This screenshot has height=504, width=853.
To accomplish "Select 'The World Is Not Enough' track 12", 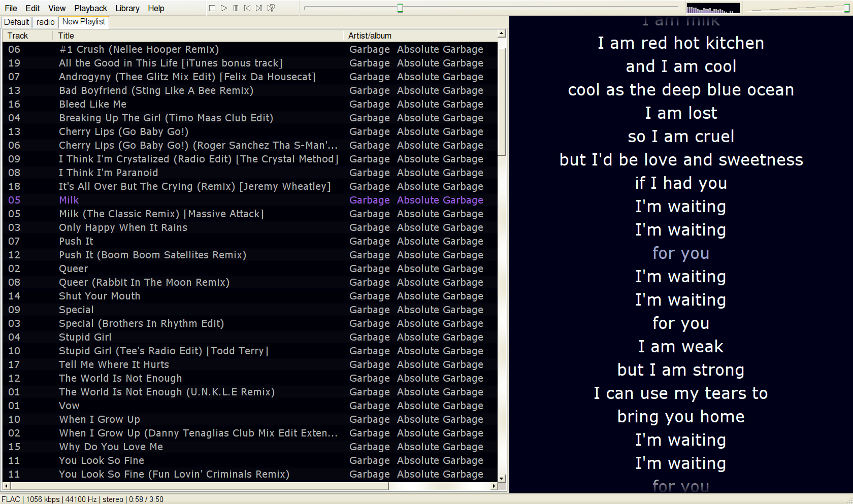I will point(250,378).
